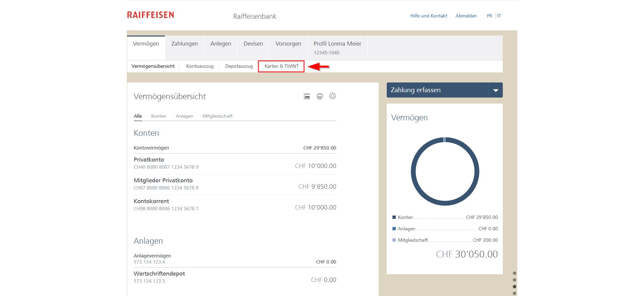Switch to the Zahlungen main tab
The width and height of the screenshot is (644, 296).
(184, 44)
